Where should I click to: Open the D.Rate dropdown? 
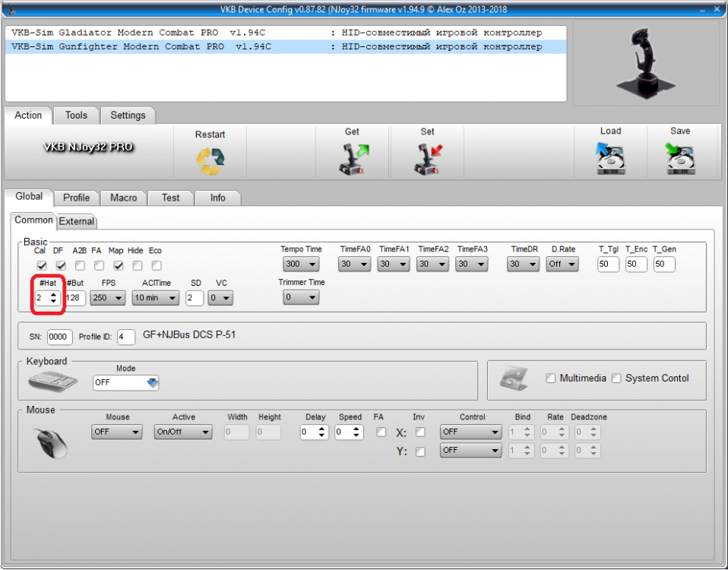(562, 264)
